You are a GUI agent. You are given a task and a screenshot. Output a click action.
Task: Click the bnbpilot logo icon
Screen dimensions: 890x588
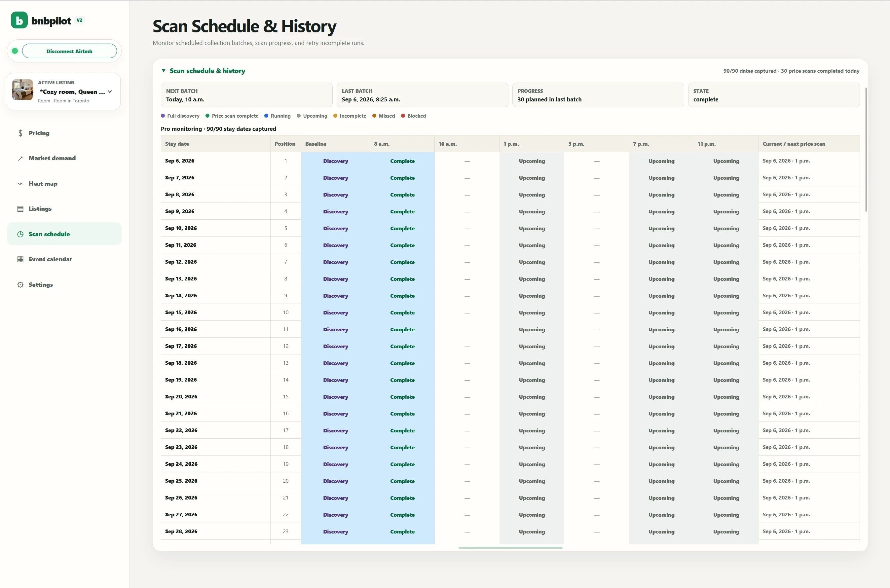tap(19, 20)
